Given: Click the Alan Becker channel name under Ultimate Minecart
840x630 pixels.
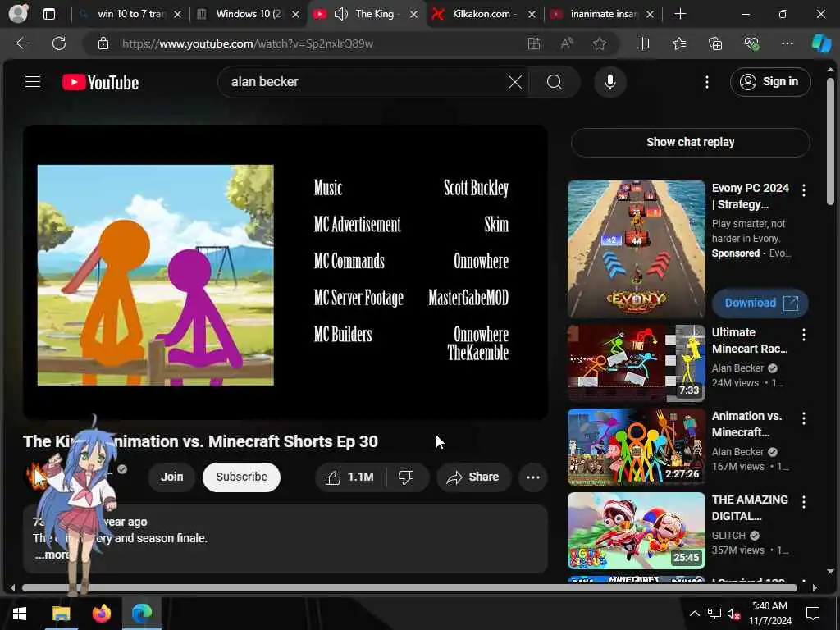Looking at the screenshot, I should tap(737, 368).
